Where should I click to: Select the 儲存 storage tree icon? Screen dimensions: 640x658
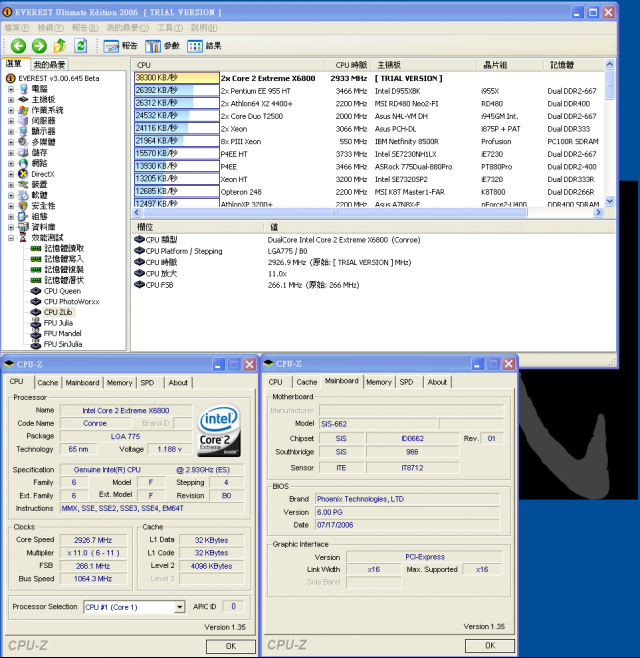[x=24, y=152]
